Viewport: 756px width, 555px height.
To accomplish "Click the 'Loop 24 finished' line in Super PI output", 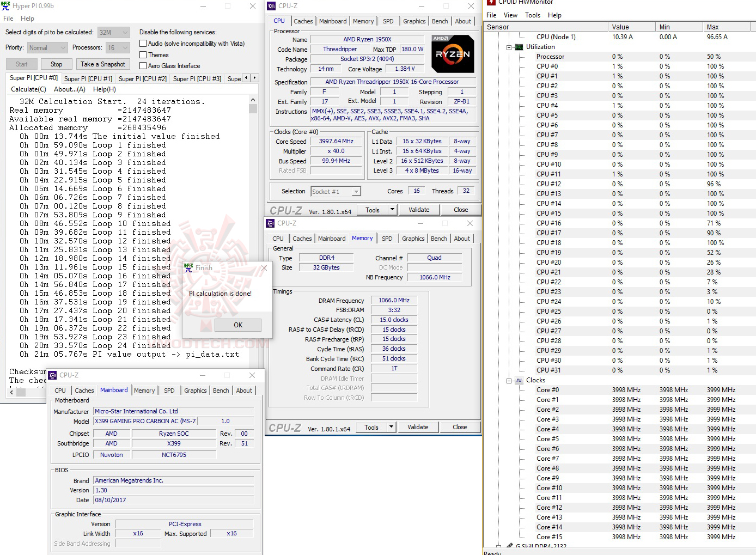I will (95, 346).
